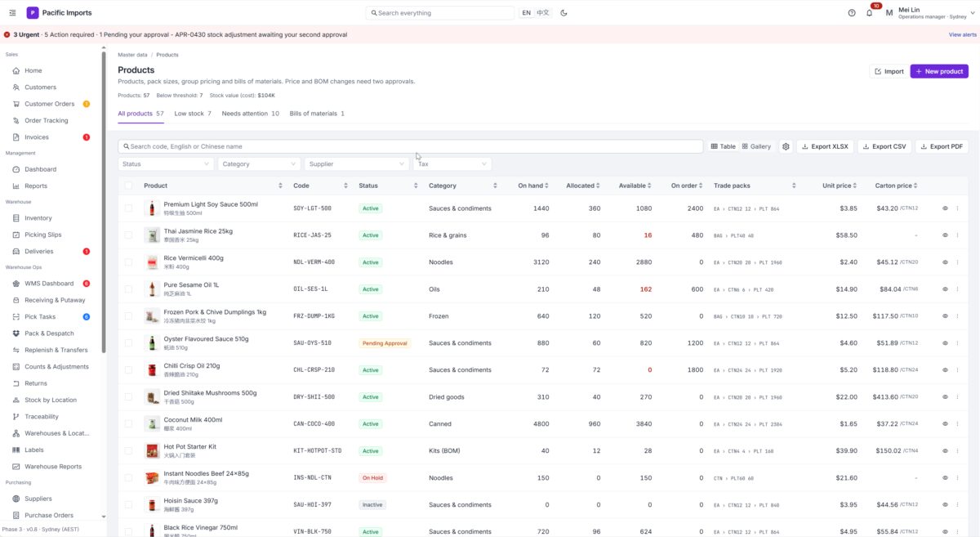Viewport: 980px width, 537px height.
Task: Open notifications bell icon
Action: (x=870, y=13)
